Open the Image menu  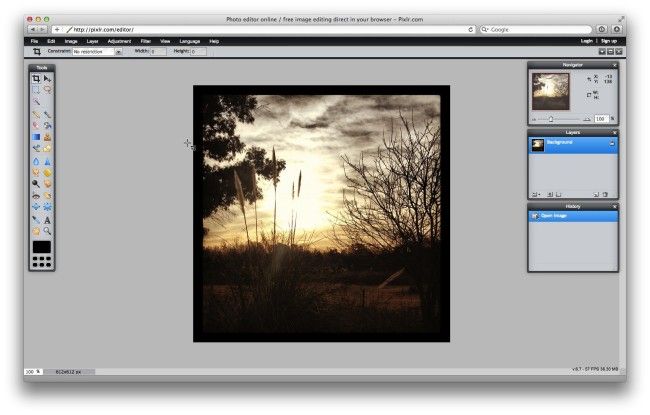click(71, 41)
